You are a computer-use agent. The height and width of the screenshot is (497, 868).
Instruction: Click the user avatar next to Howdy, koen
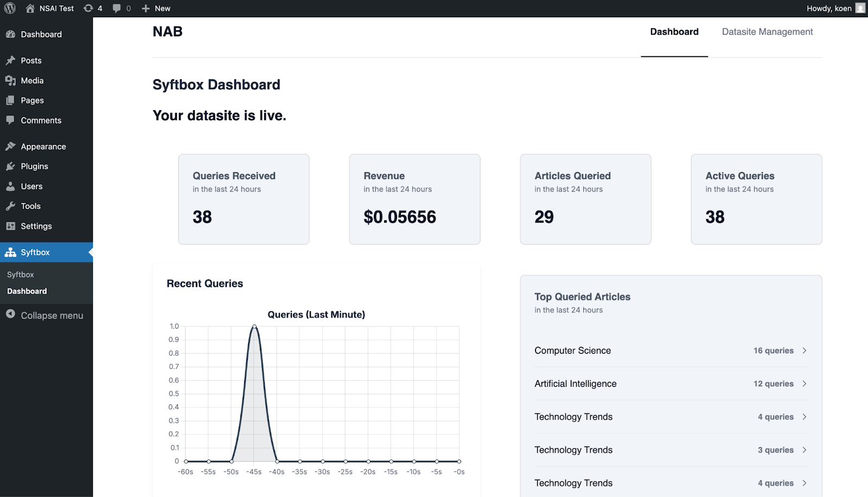pyautogui.click(x=860, y=8)
